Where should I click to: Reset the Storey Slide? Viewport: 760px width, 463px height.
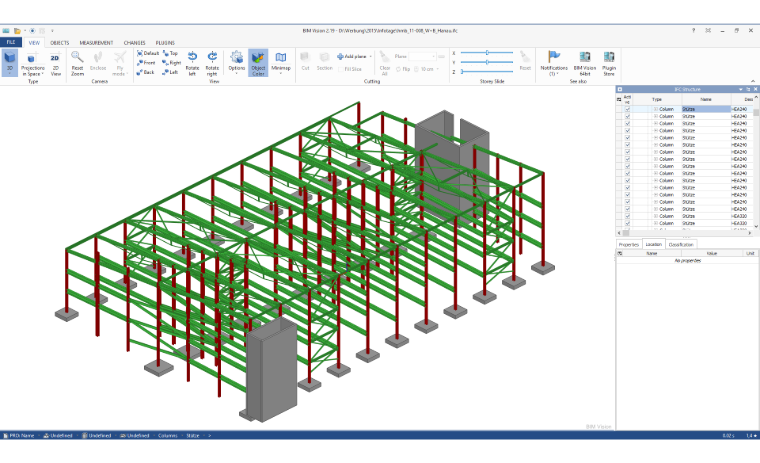coord(525,62)
